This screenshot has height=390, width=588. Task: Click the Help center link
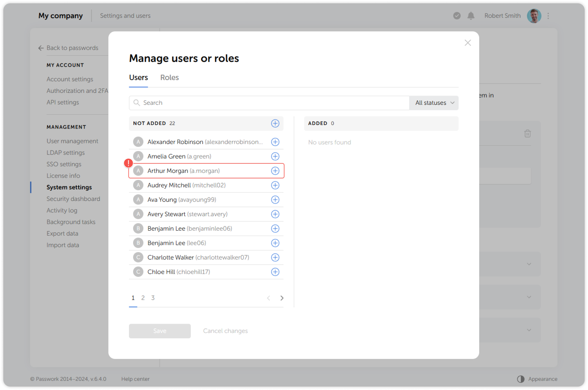pyautogui.click(x=136, y=379)
